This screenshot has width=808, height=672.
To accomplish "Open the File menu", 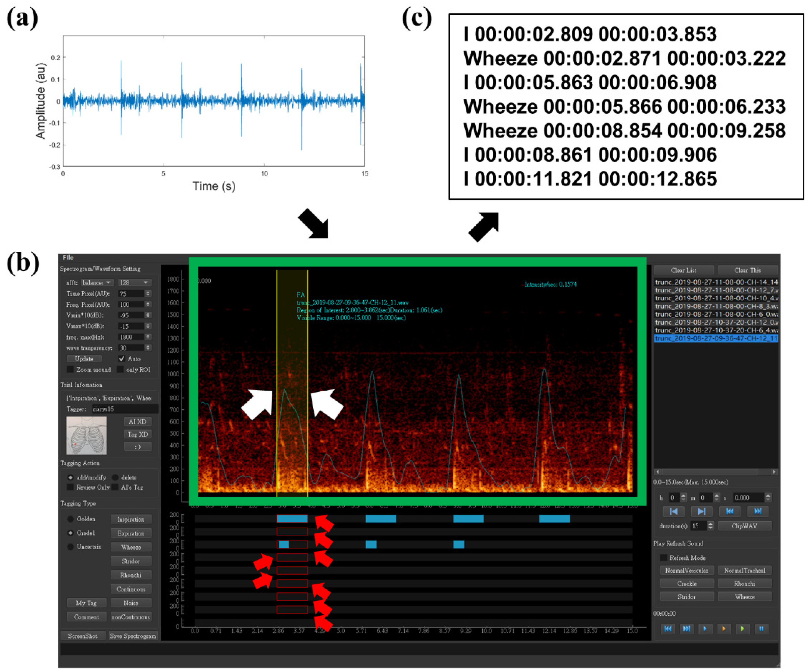I will pyautogui.click(x=68, y=257).
